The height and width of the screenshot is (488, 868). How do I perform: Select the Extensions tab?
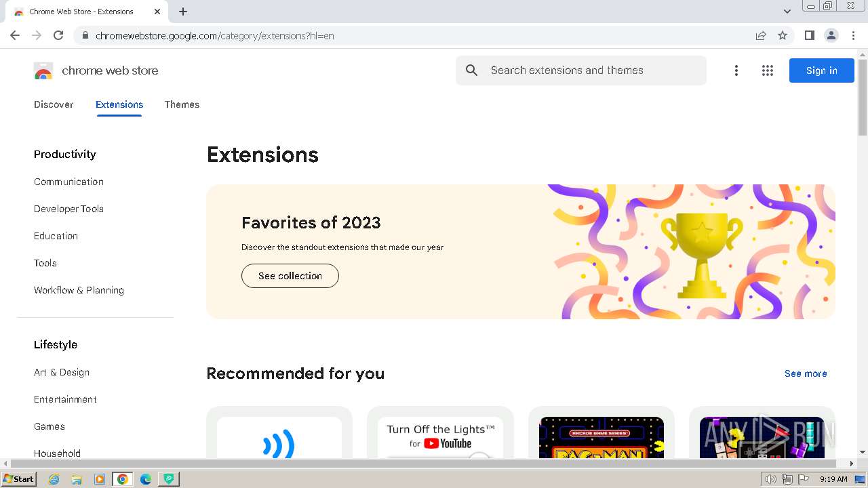(x=119, y=104)
